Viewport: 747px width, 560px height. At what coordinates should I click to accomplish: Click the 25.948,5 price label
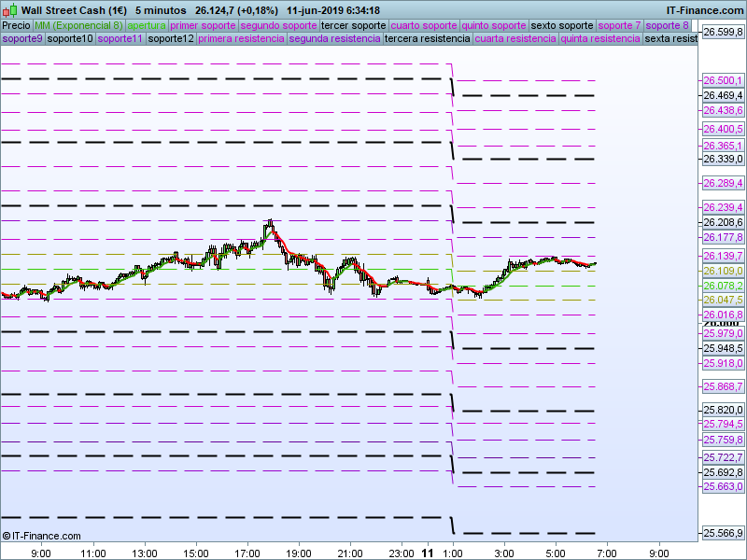(x=723, y=348)
